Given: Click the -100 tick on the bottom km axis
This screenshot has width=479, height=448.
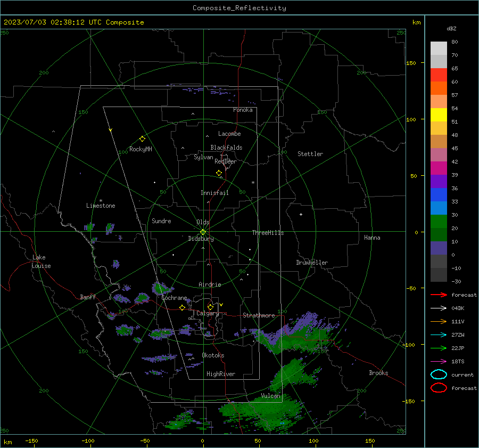Looking at the screenshot, I should pyautogui.click(x=88, y=441).
